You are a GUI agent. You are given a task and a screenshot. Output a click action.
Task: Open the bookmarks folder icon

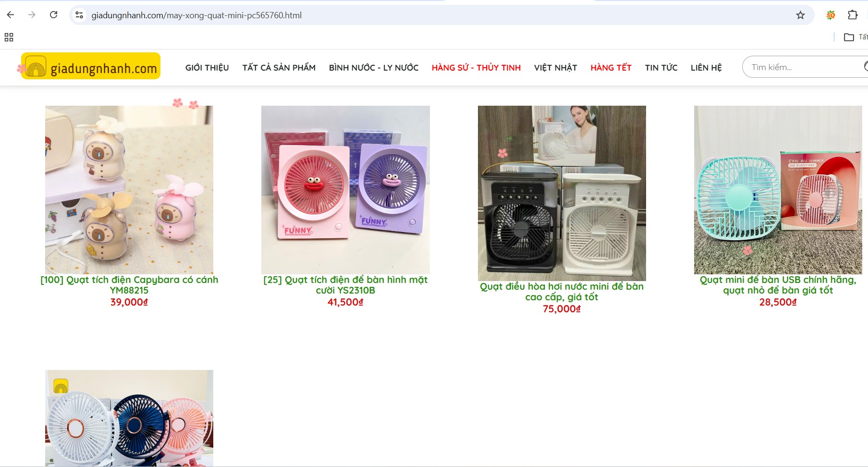[849, 37]
